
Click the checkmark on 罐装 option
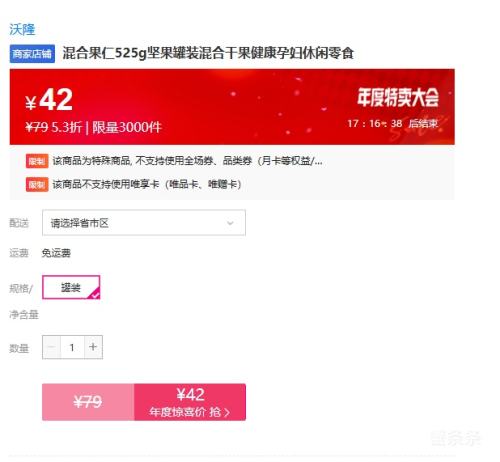pos(95,294)
